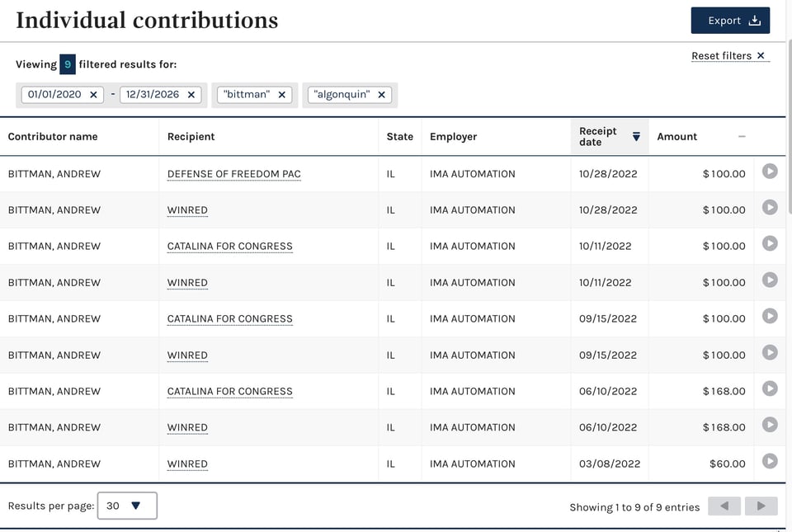Expand the 10/28/2022 WINRED row details
The height and width of the screenshot is (532, 792).
pos(770,207)
